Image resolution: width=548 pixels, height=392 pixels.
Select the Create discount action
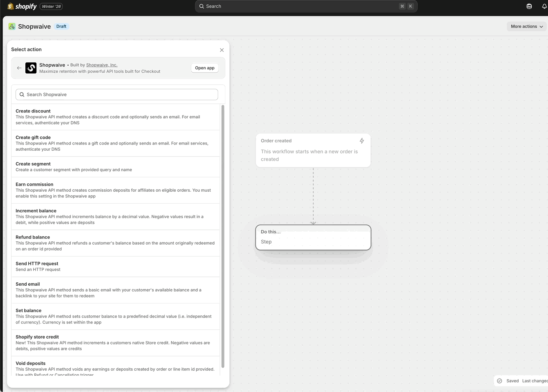(x=115, y=117)
